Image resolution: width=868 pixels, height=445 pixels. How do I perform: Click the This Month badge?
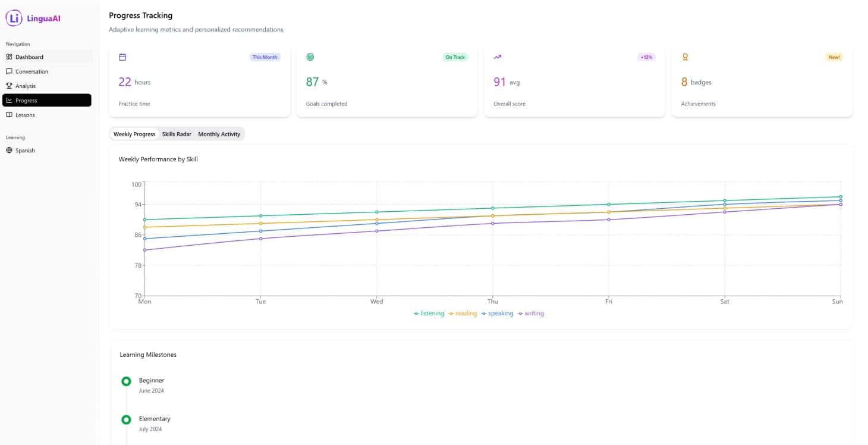[265, 57]
